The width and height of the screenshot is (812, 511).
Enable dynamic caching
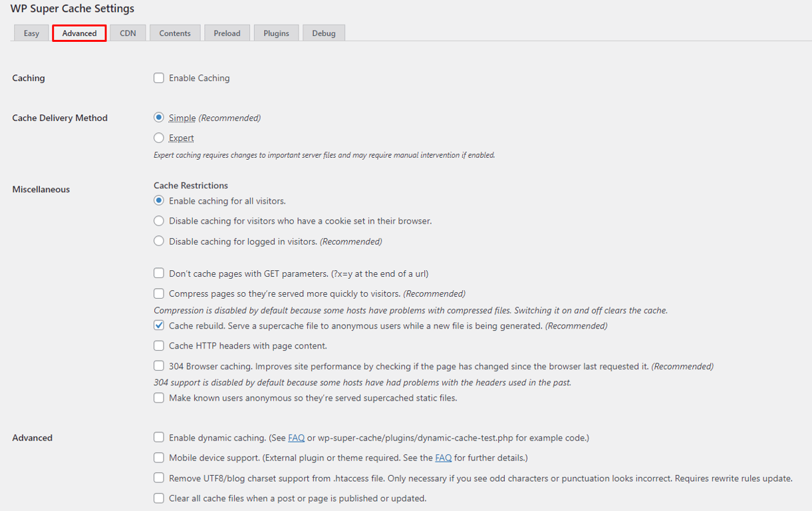point(158,437)
